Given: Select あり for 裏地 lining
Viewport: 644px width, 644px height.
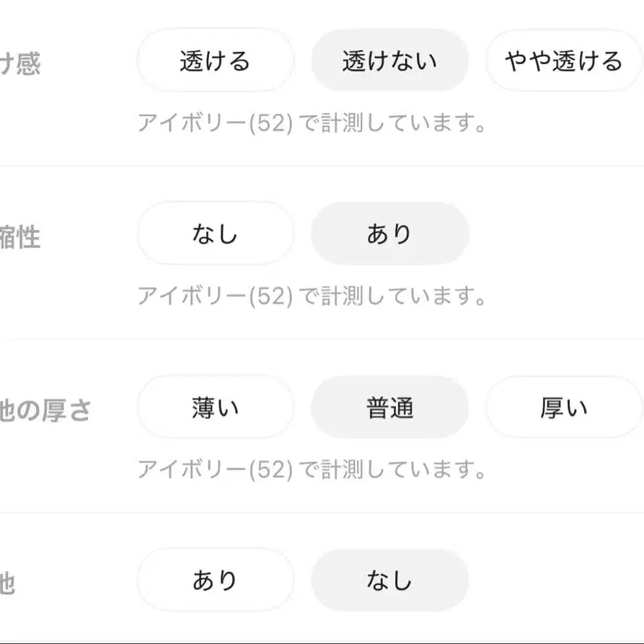Looking at the screenshot, I should pyautogui.click(x=215, y=578).
